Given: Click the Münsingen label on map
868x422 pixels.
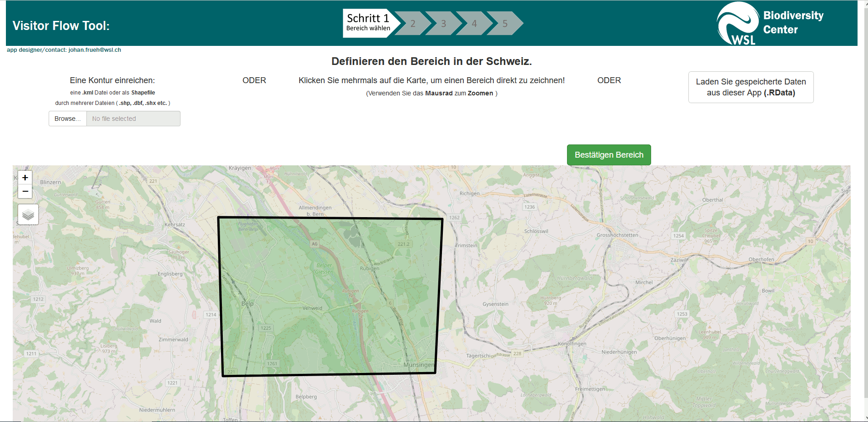Looking at the screenshot, I should click(x=418, y=365).
